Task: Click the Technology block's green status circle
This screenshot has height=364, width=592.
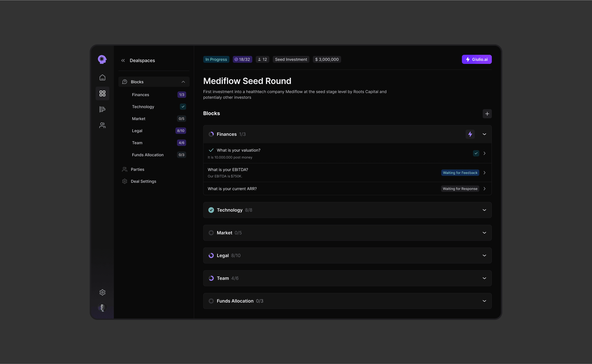Action: (211, 210)
